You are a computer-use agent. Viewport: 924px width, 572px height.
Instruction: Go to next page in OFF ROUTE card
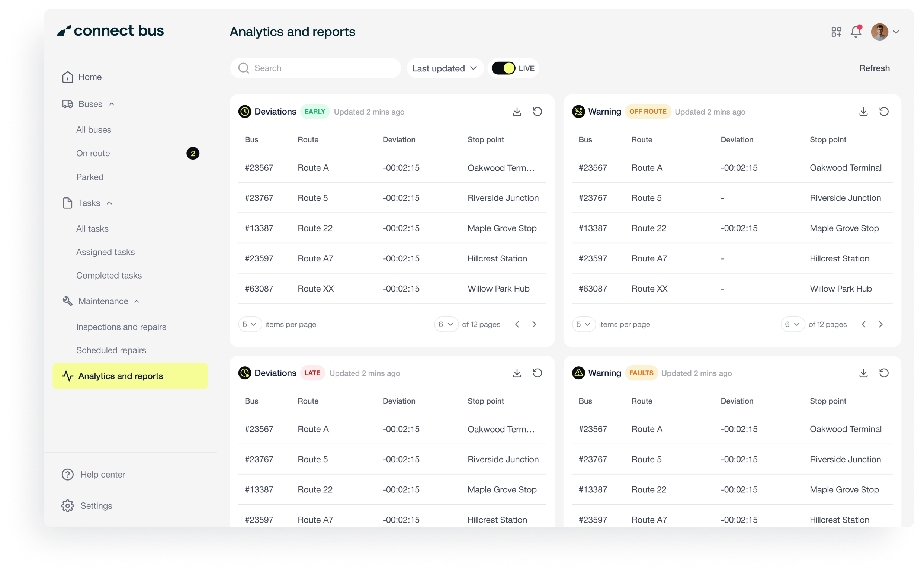(x=880, y=324)
